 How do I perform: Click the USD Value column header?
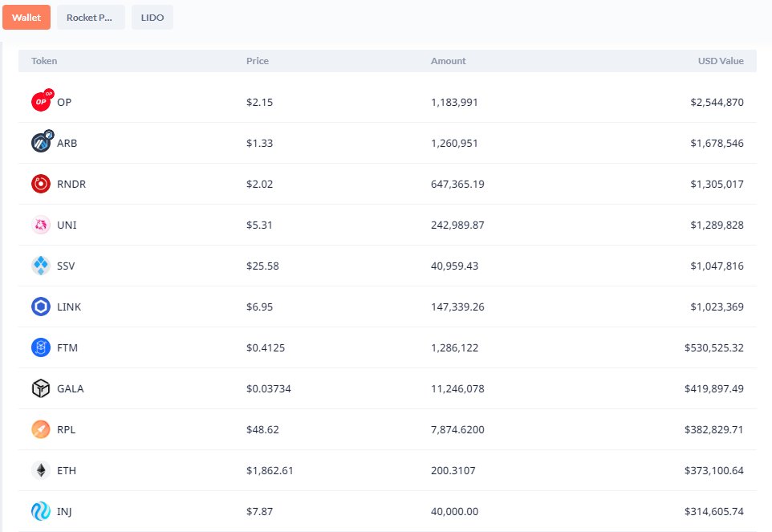(x=721, y=61)
